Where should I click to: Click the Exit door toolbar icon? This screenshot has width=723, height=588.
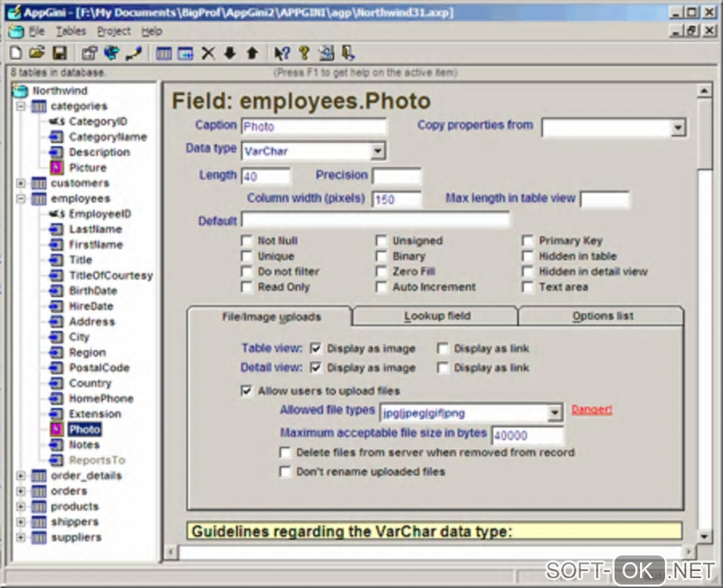[x=348, y=53]
